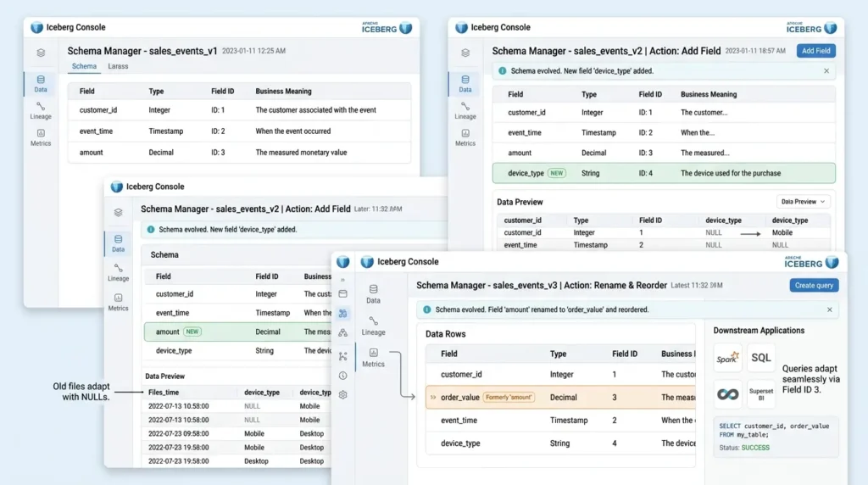
Task: Click the infinity-logo application tile
Action: [727, 394]
